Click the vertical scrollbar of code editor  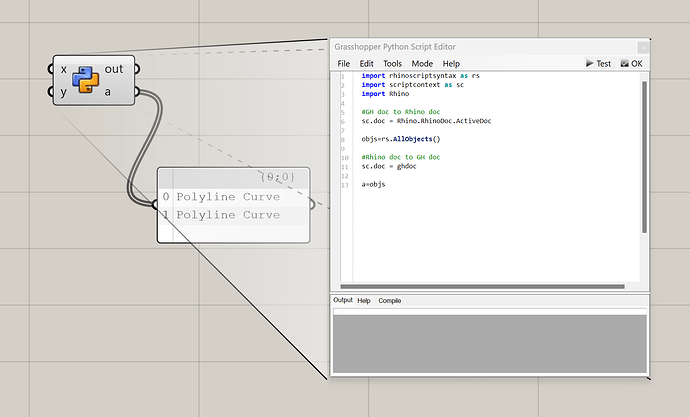coord(644,157)
